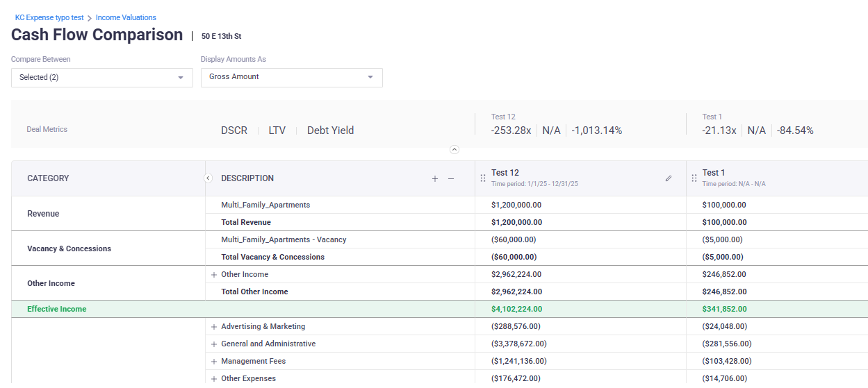Click the -253.28x DSCR value
The height and width of the screenshot is (388, 868).
click(x=511, y=130)
